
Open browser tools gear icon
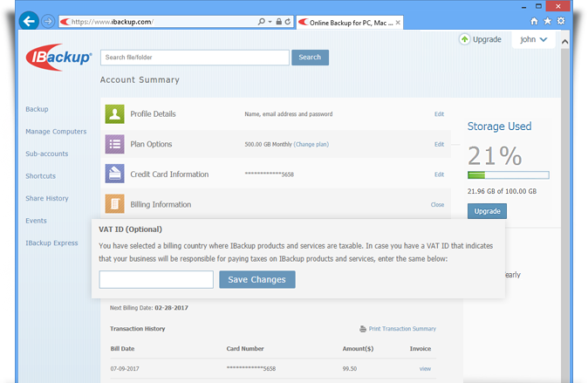tap(561, 21)
